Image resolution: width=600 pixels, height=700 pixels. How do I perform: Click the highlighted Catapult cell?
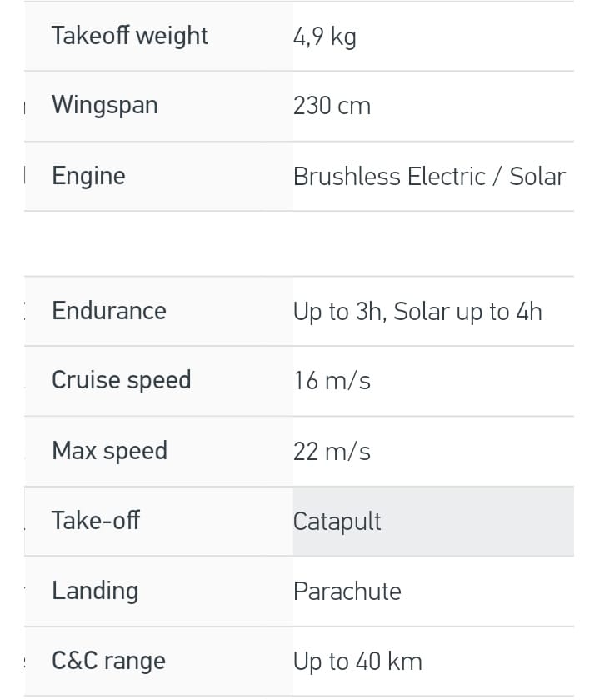click(x=433, y=522)
